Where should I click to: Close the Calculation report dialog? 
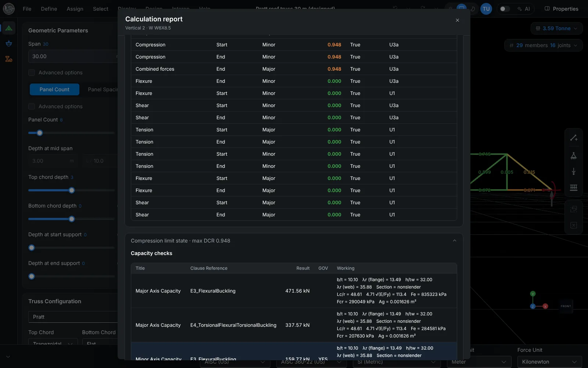458,20
